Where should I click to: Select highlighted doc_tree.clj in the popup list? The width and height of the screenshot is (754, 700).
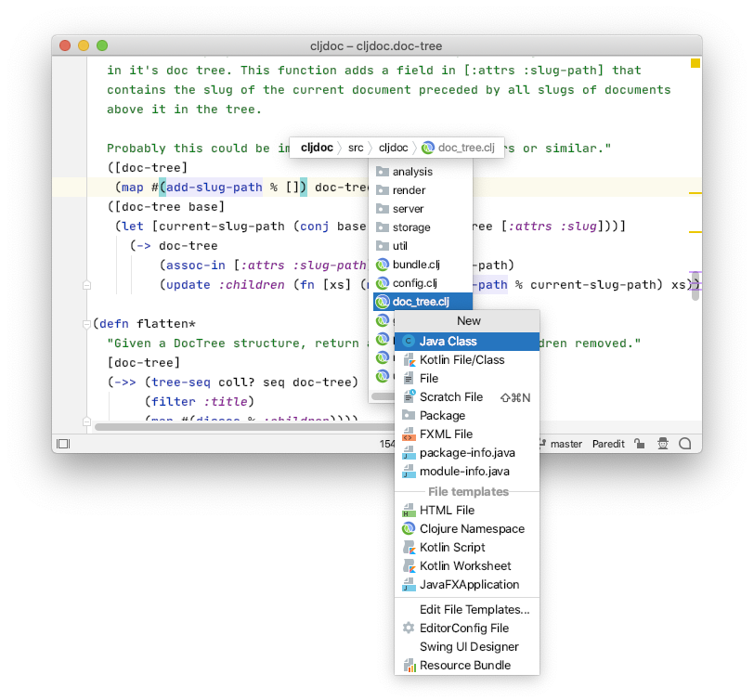[422, 302]
